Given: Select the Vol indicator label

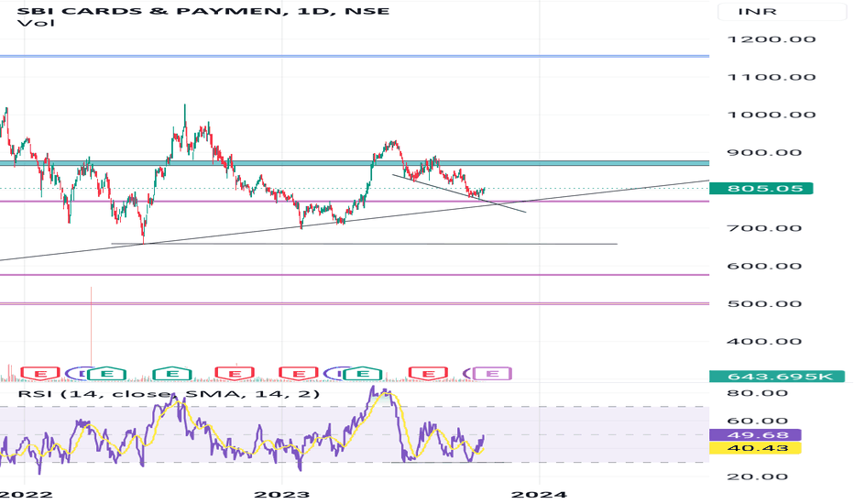Looking at the screenshot, I should click(36, 24).
